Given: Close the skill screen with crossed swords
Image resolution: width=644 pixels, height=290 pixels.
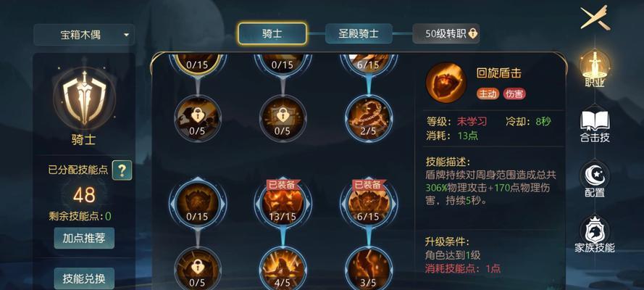Looking at the screenshot, I should point(595,17).
